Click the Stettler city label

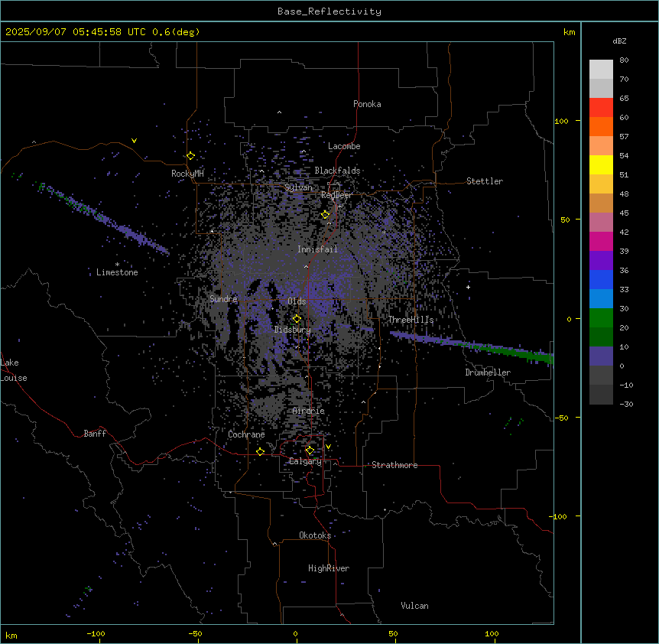click(x=485, y=181)
